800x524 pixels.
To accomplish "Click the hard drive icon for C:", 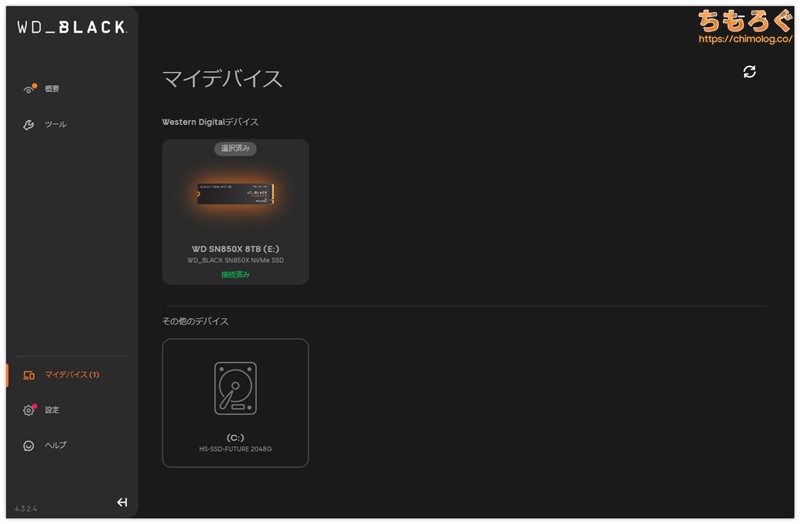I will click(235, 388).
